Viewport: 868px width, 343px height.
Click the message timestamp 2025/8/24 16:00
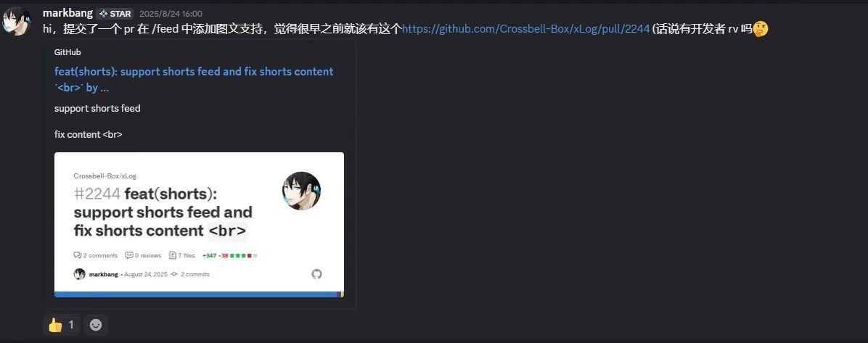(171, 14)
